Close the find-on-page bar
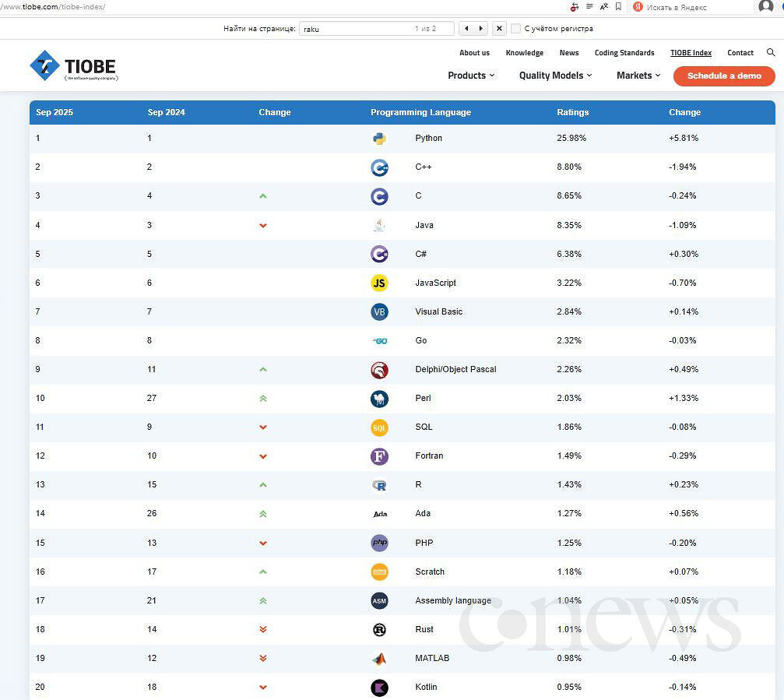 point(499,29)
